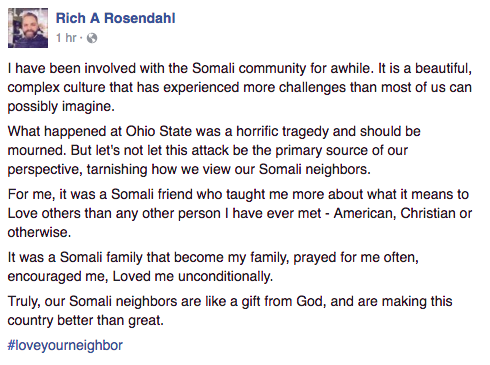Click the line starting 'perspective, tarnishing how we view'
Screen dimensions: 490x365
189,169
